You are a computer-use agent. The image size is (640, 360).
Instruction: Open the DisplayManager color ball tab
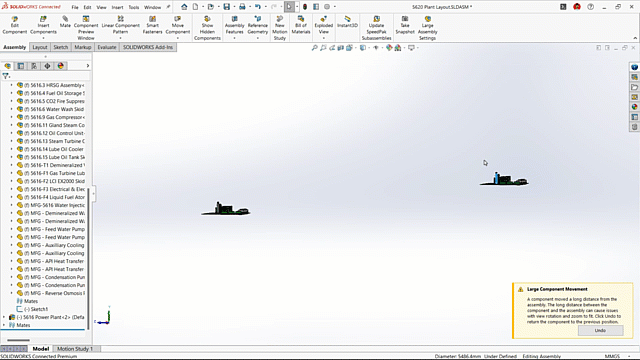pyautogui.click(x=60, y=66)
